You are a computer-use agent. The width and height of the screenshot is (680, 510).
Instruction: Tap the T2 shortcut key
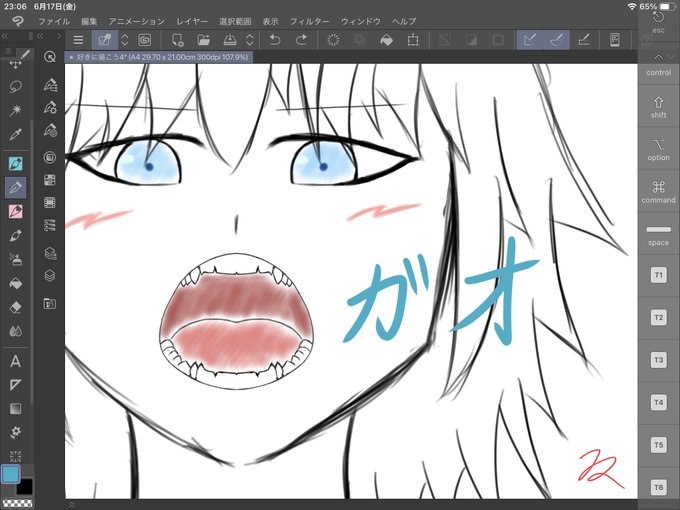tap(658, 317)
